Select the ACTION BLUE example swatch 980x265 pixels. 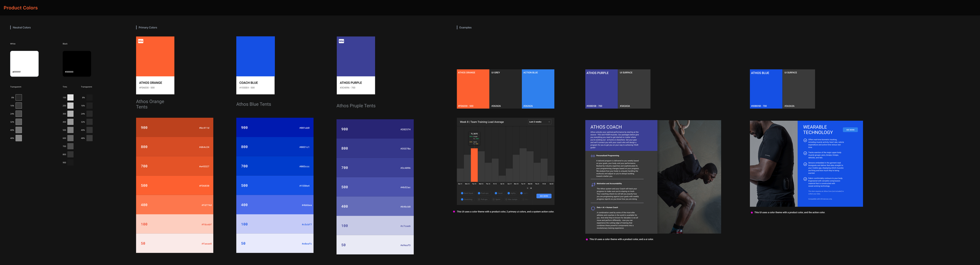coord(538,89)
